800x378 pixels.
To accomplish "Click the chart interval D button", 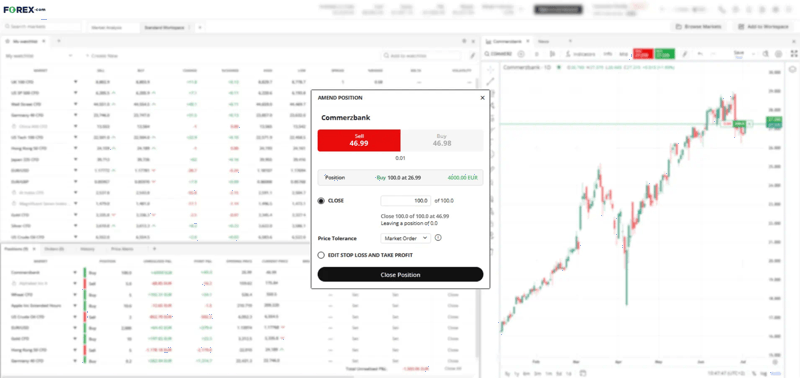I will tap(537, 54).
